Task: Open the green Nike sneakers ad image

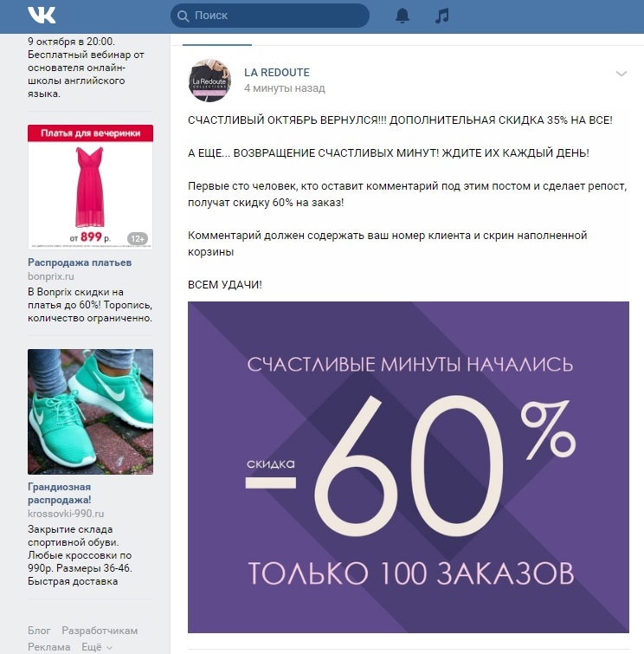Action: tap(90, 411)
